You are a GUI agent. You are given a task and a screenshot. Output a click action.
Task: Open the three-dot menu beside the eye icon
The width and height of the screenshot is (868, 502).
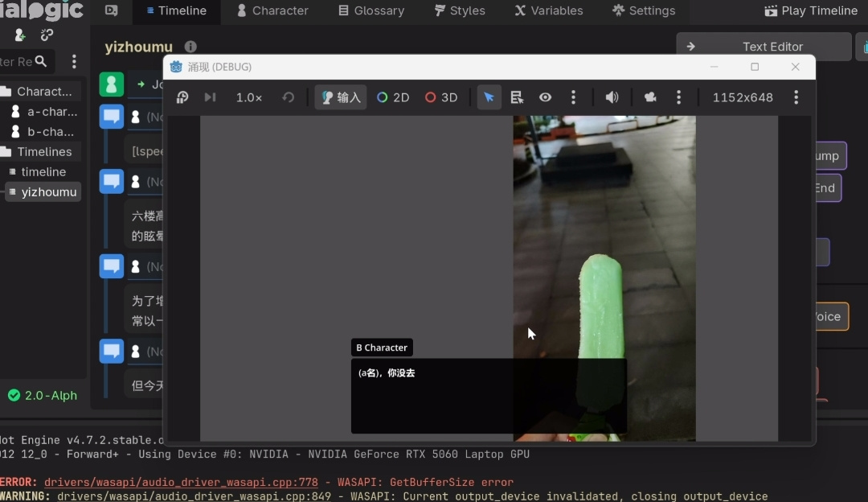click(574, 97)
